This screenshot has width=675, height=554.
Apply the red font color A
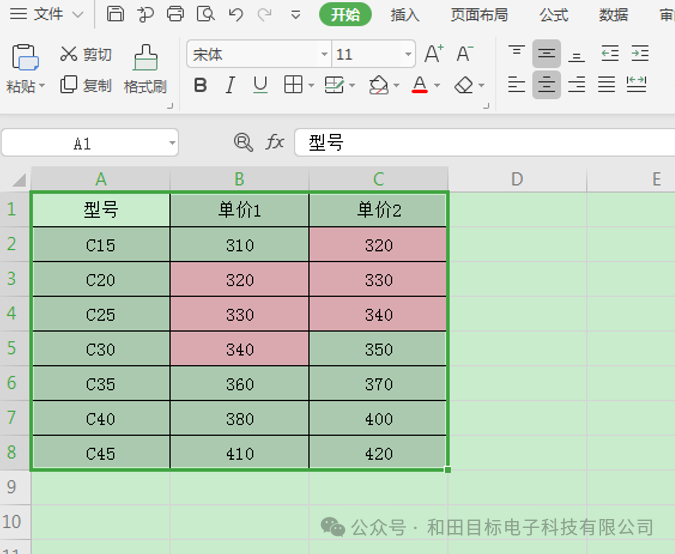(420, 85)
